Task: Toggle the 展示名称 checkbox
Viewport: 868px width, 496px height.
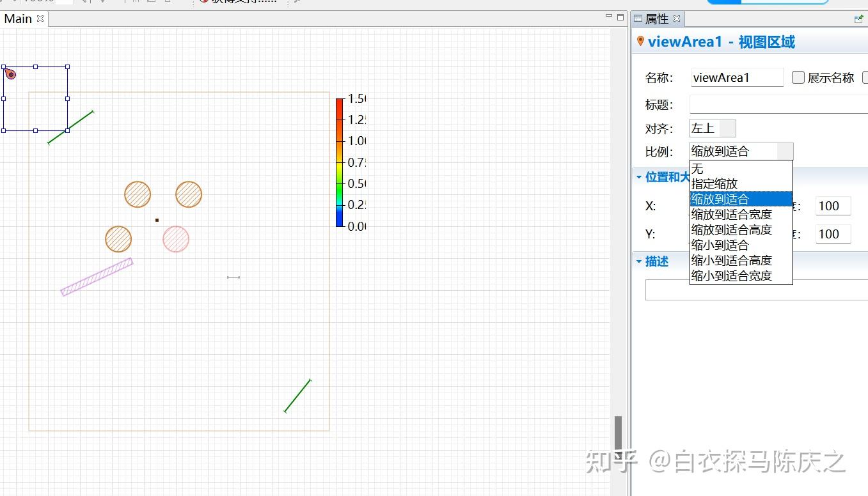Action: [798, 77]
